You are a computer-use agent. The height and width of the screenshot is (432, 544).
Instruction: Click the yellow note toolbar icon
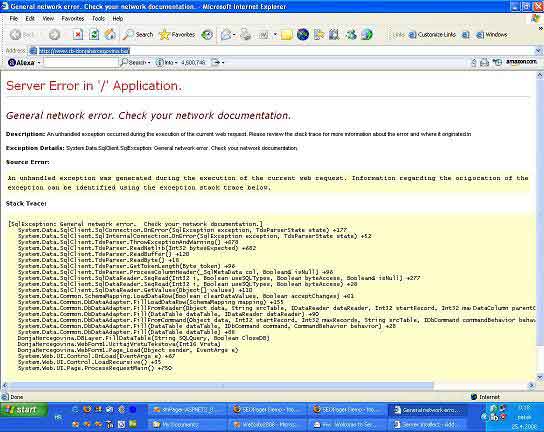click(287, 35)
